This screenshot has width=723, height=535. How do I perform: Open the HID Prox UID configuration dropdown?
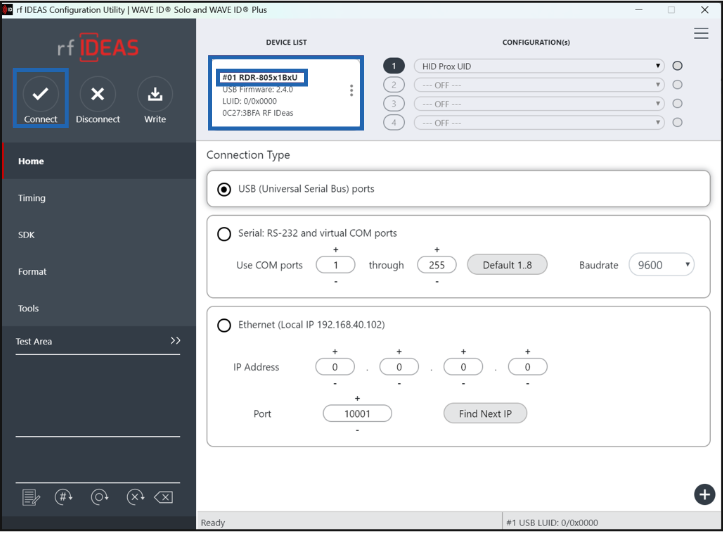click(539, 66)
